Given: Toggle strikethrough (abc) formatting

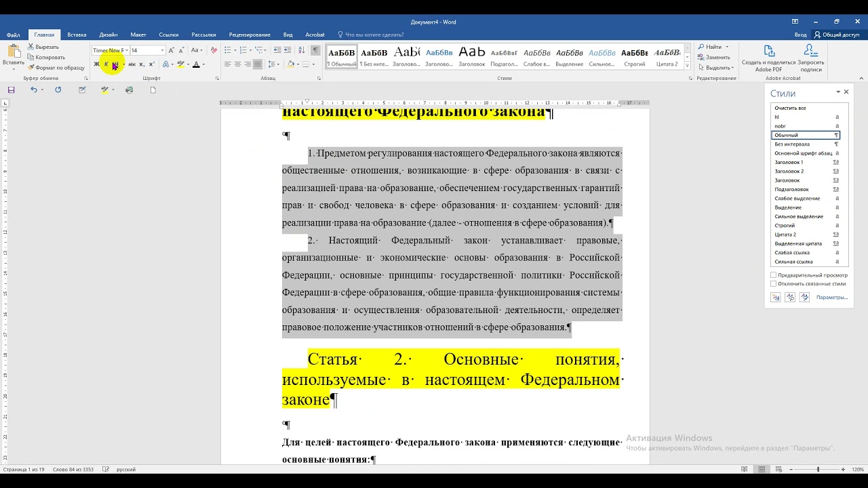Looking at the screenshot, I should (x=132, y=64).
